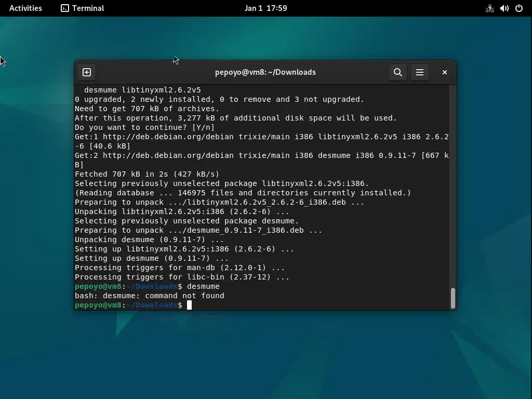
Task: Click the '0 upgraded, 2 newly installed' line
Action: tap(220, 99)
